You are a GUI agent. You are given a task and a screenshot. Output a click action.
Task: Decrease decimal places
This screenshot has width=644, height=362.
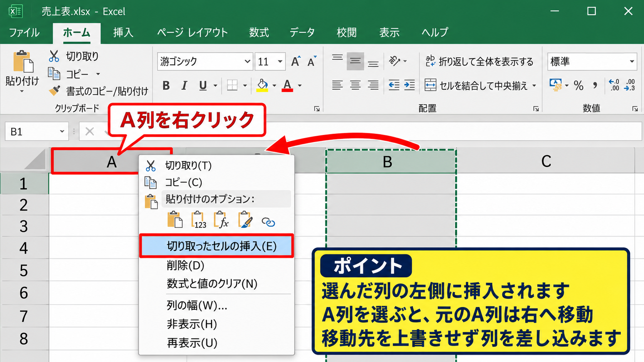click(x=630, y=85)
